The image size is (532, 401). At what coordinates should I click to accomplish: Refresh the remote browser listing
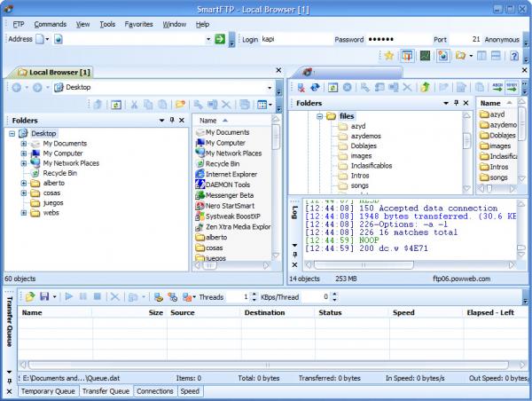[x=332, y=88]
